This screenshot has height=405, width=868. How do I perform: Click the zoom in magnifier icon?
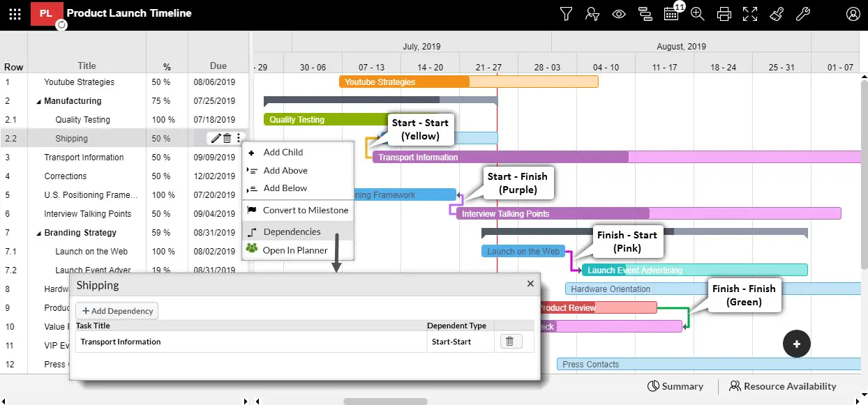(697, 14)
